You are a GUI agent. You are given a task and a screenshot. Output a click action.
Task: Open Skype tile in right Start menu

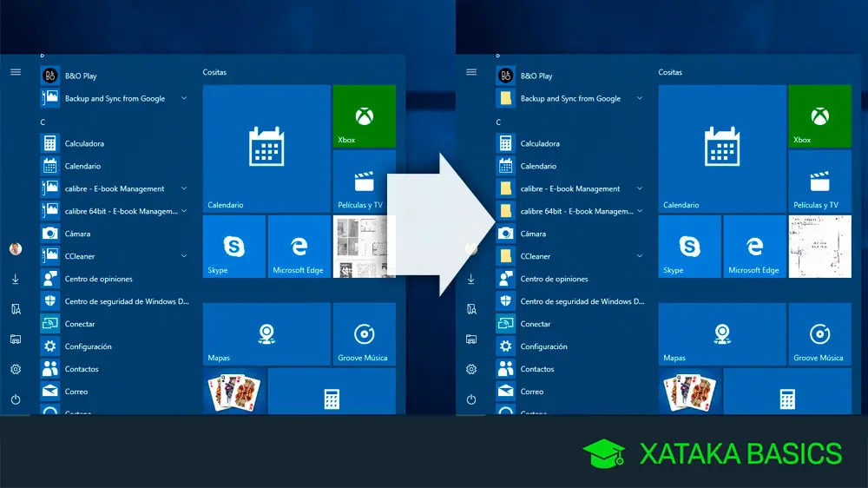tap(690, 247)
